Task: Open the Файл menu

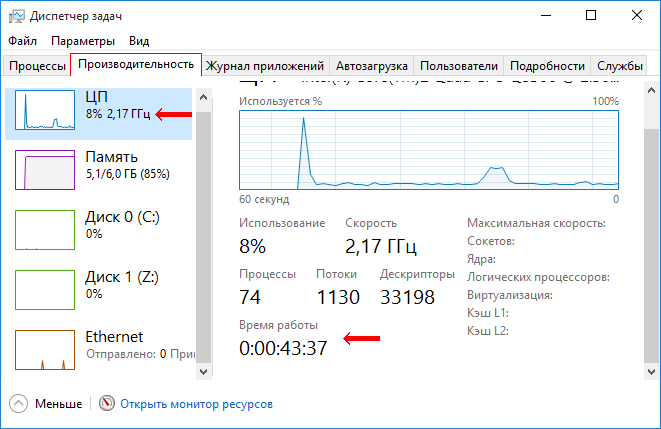Action: pyautogui.click(x=22, y=41)
